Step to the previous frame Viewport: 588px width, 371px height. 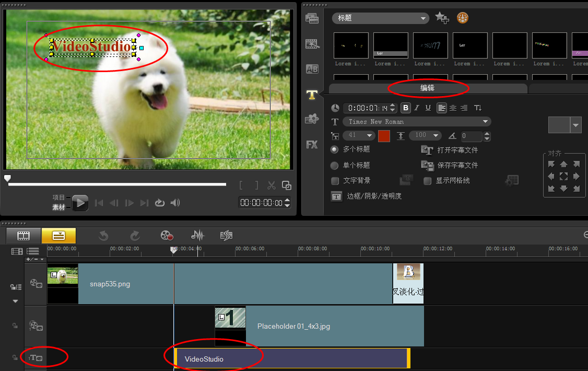coord(114,203)
